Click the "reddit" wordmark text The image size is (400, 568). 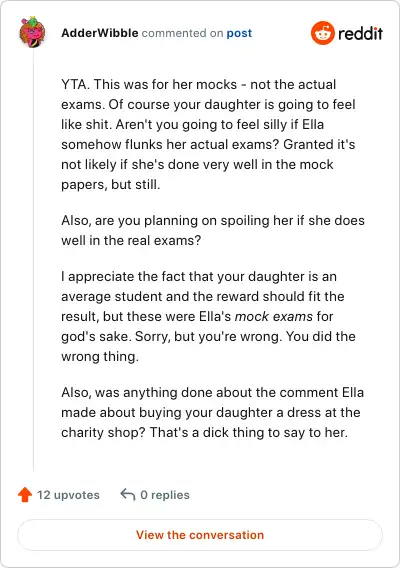(x=360, y=33)
